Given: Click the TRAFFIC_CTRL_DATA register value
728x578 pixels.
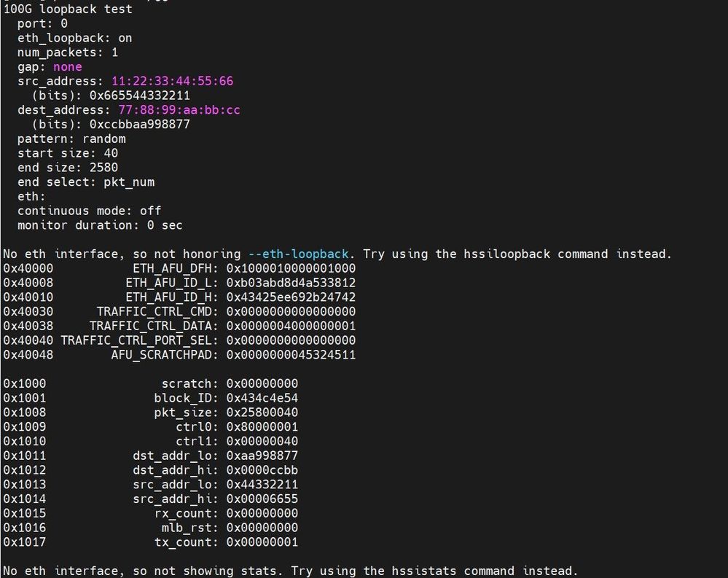Looking at the screenshot, I should 291,326.
